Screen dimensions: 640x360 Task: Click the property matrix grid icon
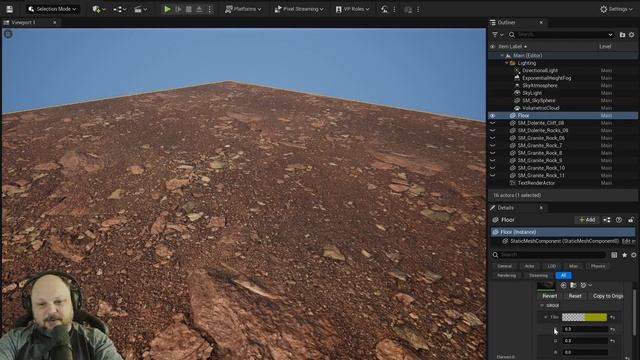[x=614, y=255]
